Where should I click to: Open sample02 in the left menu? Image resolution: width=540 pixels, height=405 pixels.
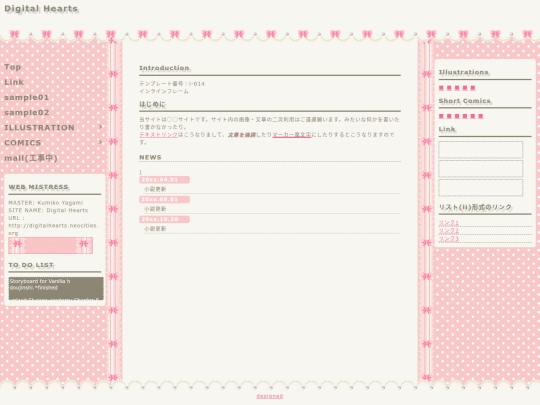pos(27,112)
